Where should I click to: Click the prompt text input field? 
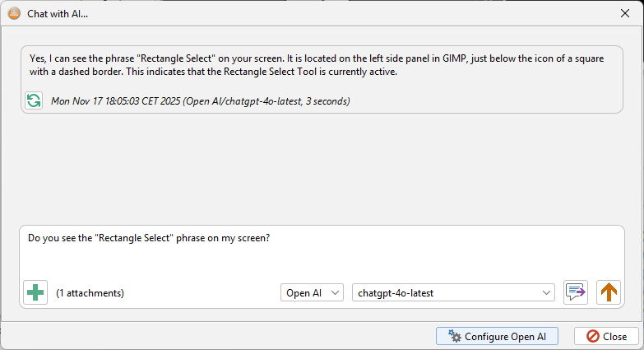click(321, 254)
